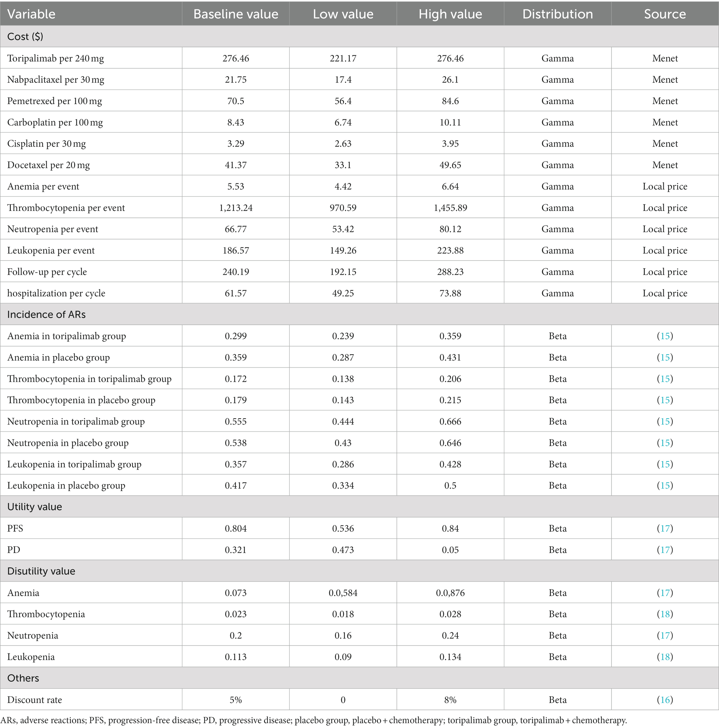Open reference 18 in Leukopenia disutility row
719x728 pixels.
(665, 657)
